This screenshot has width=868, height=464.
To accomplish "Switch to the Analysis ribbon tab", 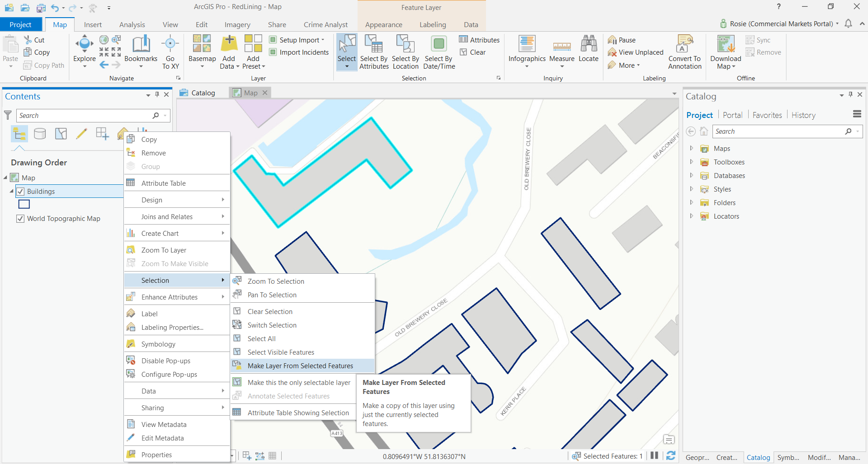I will pos(132,25).
